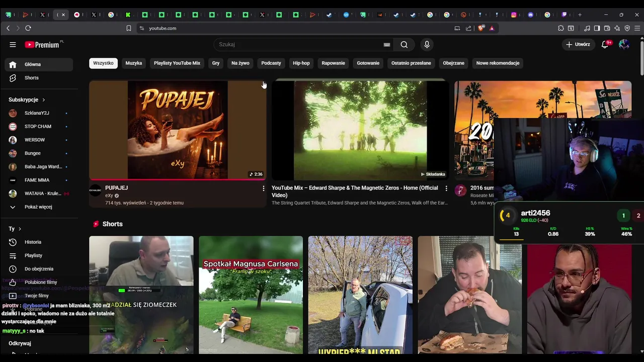Image resolution: width=644 pixels, height=362 pixels.
Task: Expand the Ty section chevron
Action: pyautogui.click(x=20, y=229)
